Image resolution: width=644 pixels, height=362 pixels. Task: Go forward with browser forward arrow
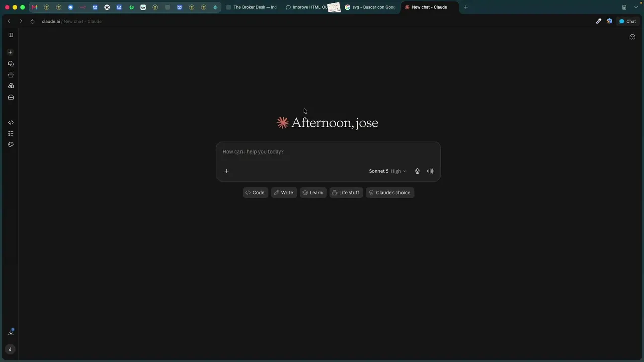[x=21, y=21]
